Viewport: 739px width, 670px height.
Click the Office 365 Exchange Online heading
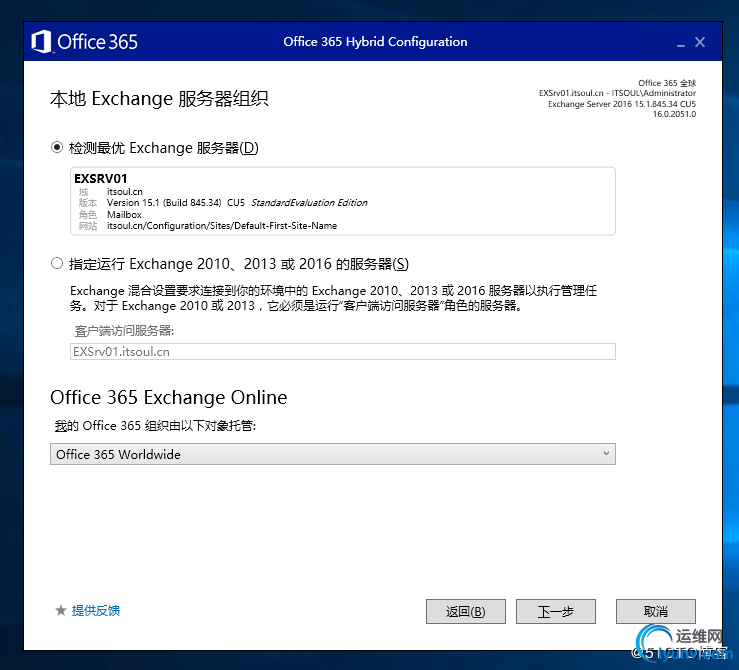(x=169, y=398)
